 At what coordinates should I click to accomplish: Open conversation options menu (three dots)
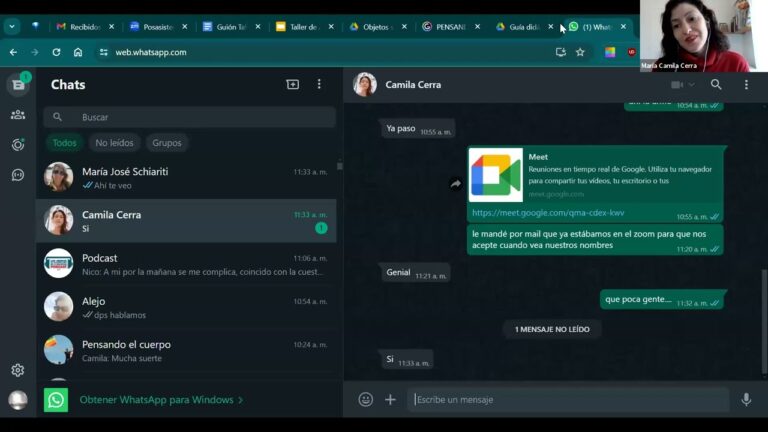click(x=746, y=85)
